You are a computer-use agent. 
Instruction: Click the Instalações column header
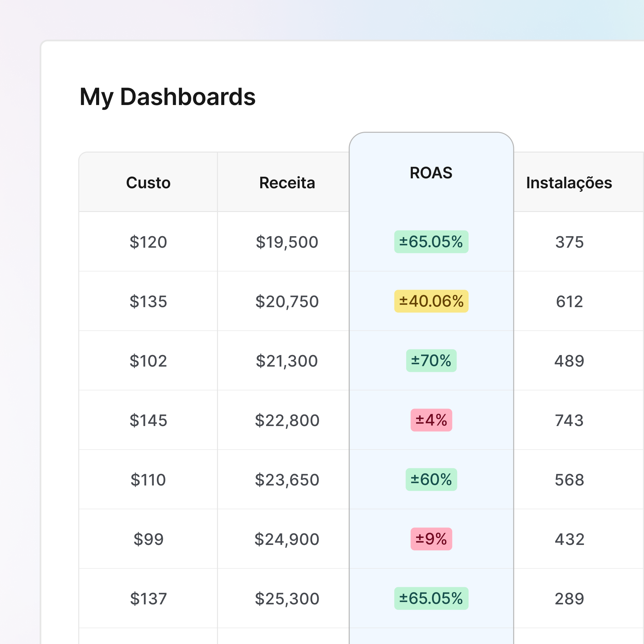[569, 183]
